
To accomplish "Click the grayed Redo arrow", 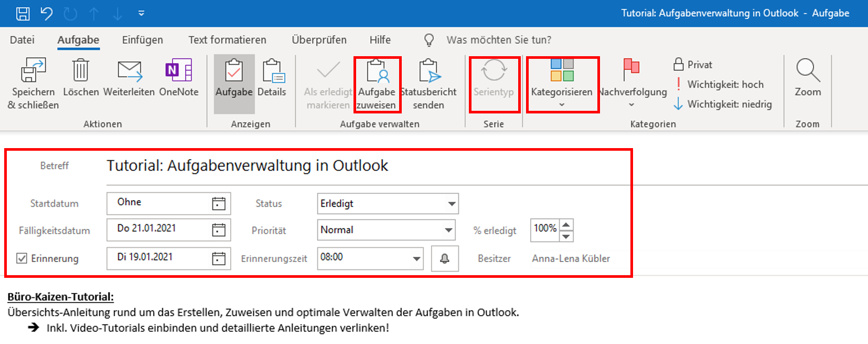I will (70, 14).
